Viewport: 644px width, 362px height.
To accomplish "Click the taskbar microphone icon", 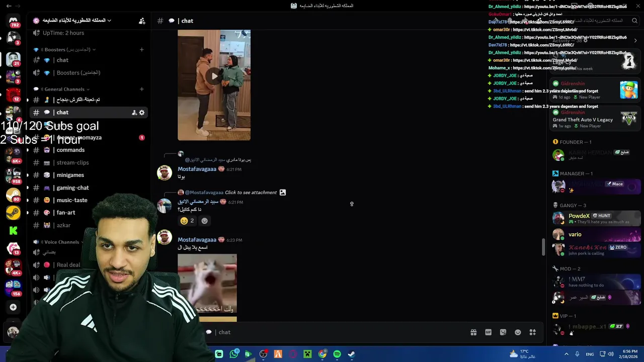I will coord(577,354).
